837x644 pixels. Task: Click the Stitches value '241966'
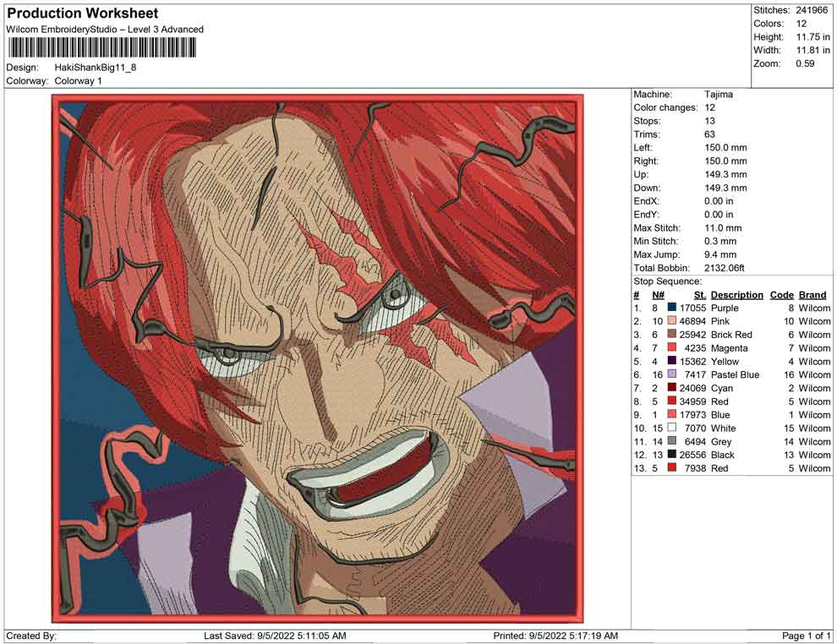812,10
